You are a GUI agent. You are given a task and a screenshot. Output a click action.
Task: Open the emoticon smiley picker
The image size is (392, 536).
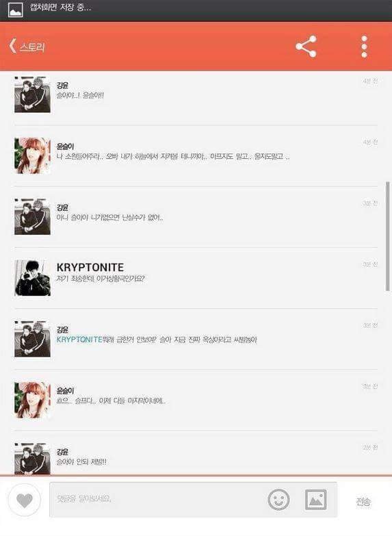point(278,500)
